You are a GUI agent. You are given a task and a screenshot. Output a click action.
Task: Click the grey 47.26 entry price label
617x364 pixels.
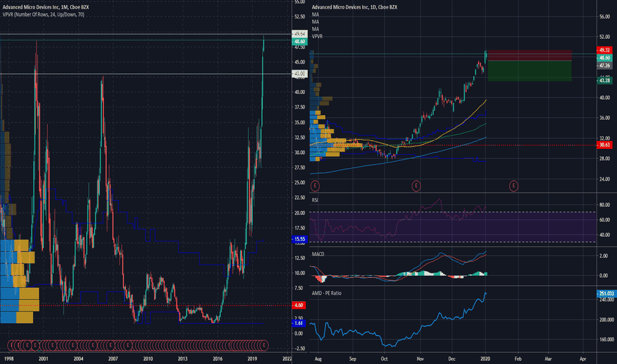(604, 66)
